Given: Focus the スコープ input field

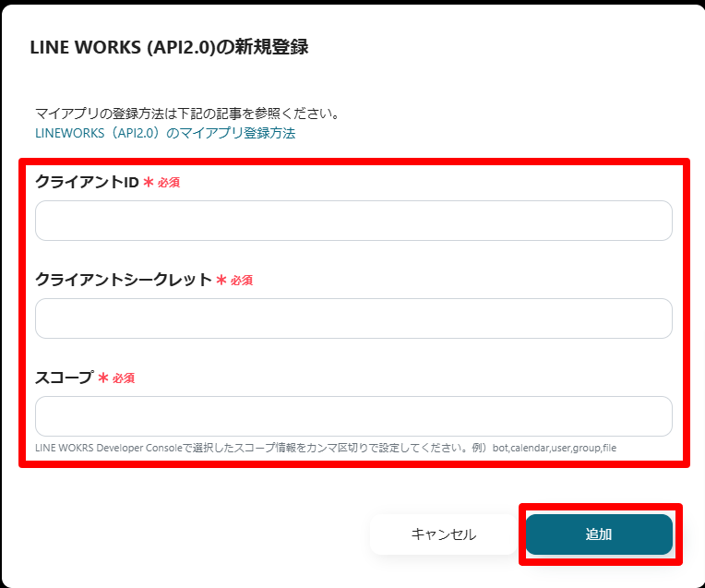Looking at the screenshot, I should [x=353, y=416].
